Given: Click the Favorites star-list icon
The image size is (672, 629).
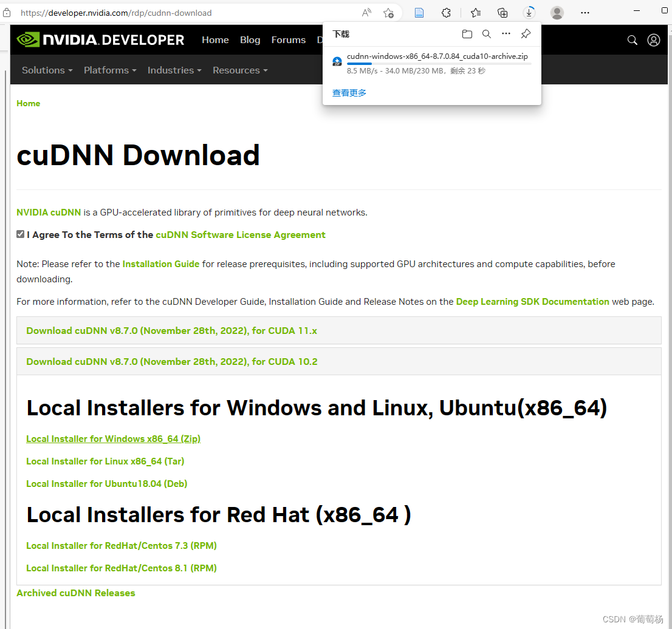Looking at the screenshot, I should 476,12.
